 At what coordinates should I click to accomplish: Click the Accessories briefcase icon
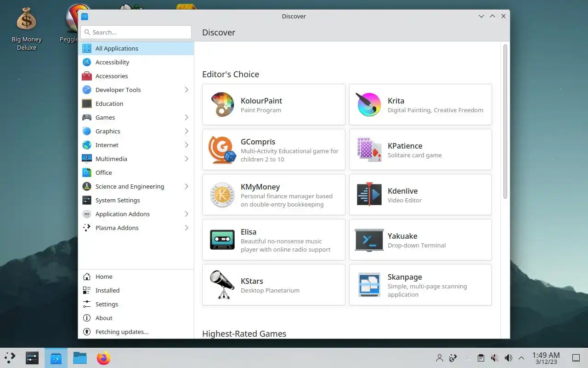click(87, 76)
